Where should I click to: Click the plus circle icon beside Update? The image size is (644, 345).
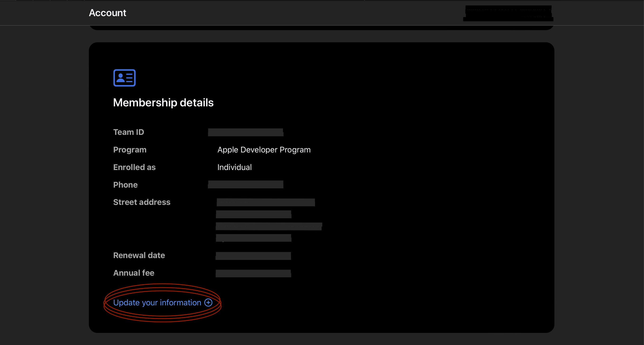point(208,302)
